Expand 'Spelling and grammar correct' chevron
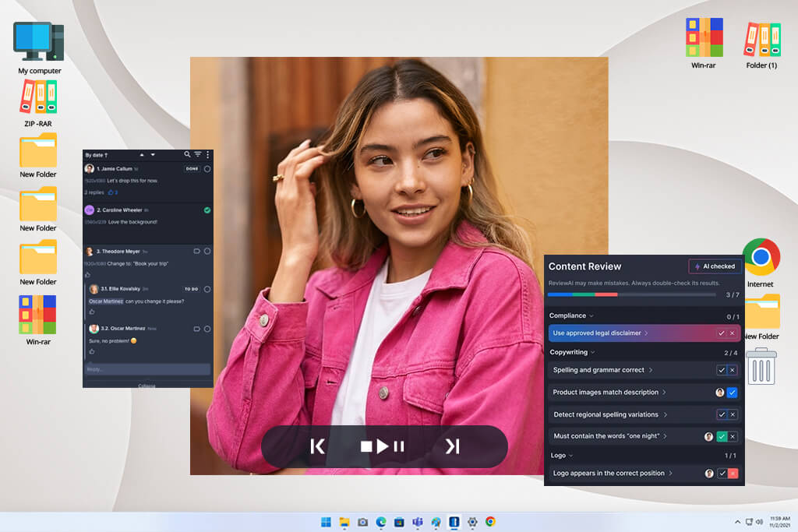This screenshot has width=798, height=532. point(651,370)
